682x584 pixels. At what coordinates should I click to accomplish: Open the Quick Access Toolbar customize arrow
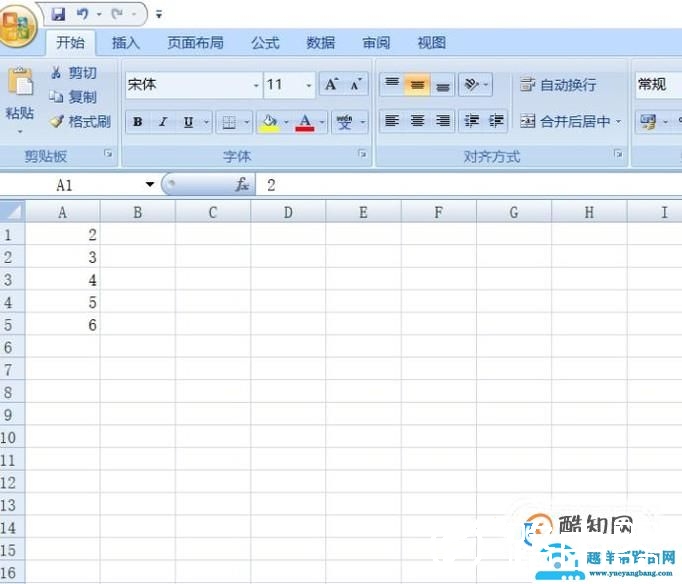pos(159,15)
